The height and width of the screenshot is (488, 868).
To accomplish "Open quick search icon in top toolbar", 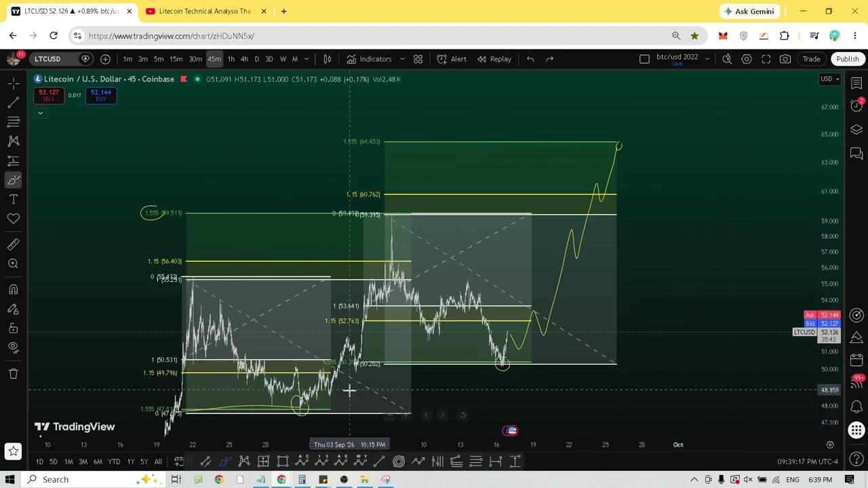I will 727,59.
